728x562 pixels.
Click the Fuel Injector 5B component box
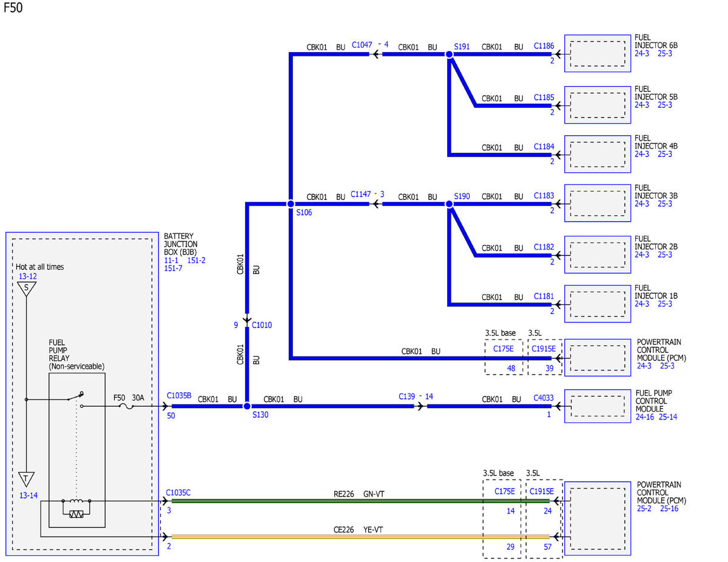click(x=598, y=104)
